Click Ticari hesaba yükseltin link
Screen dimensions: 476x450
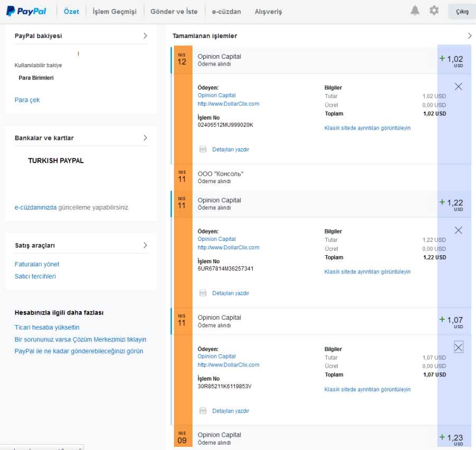(47, 327)
